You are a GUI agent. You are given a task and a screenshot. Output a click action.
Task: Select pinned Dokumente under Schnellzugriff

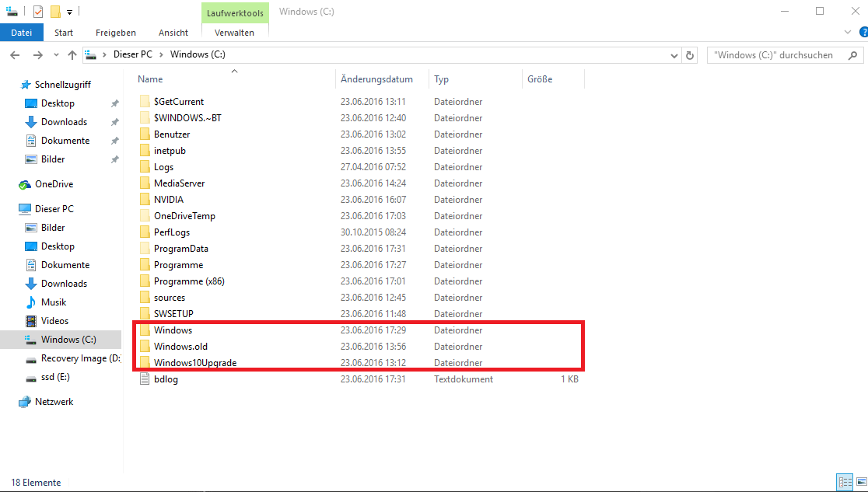[x=65, y=141]
